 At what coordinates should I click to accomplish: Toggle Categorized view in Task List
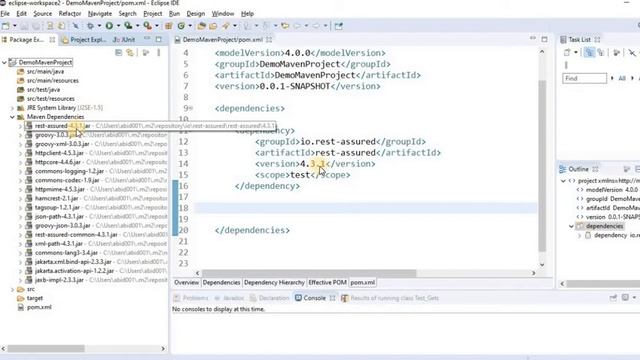pyautogui.click(x=589, y=52)
